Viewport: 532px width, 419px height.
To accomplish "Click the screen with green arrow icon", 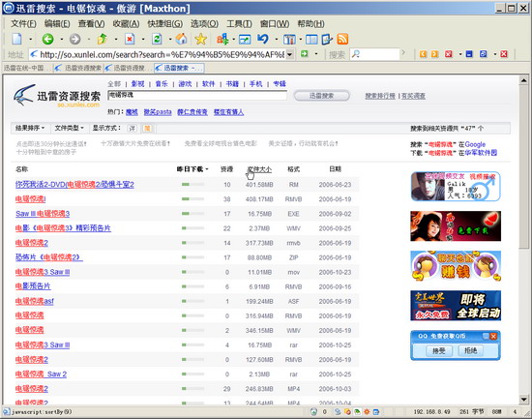I will 245,40.
